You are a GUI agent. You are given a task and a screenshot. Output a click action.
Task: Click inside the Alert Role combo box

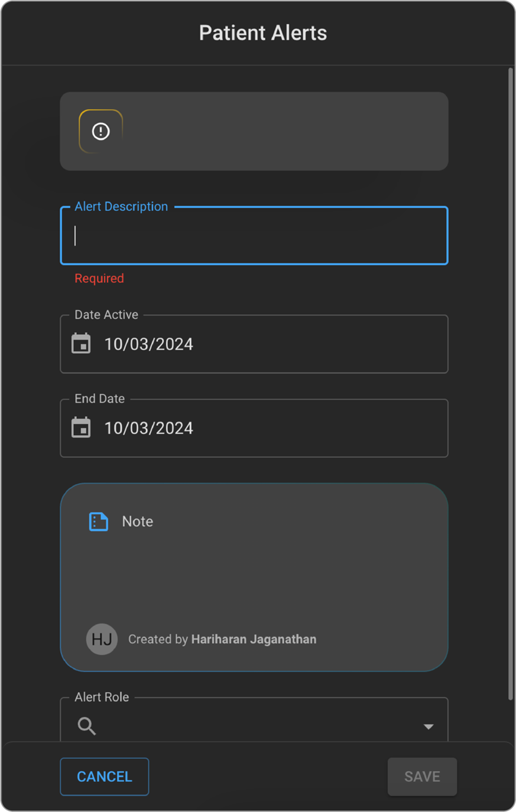point(254,726)
